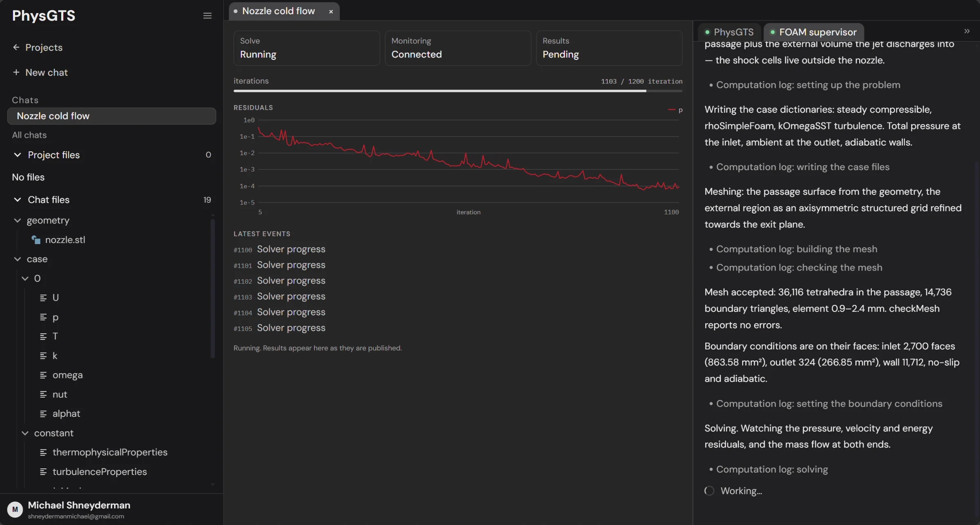Click the plus icon beside New chat
The width and height of the screenshot is (980, 525).
[x=16, y=72]
